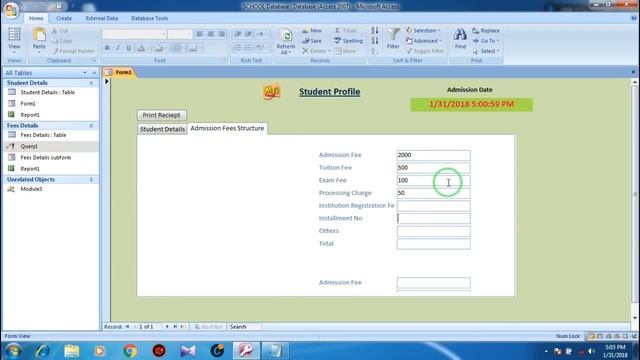Viewport: 640px width, 360px height.
Task: Collapse the Unrelated Objects group
Action: (x=91, y=180)
